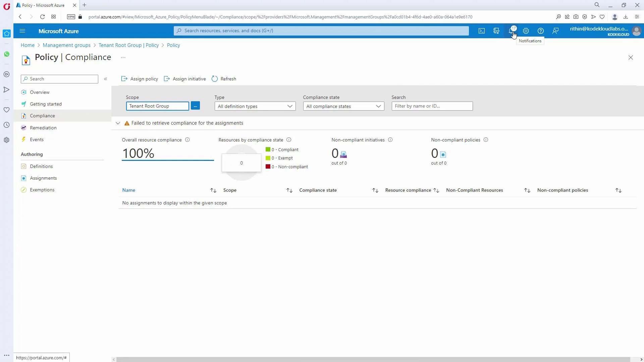Image resolution: width=644 pixels, height=362 pixels.
Task: Click the red Non-compliant legend swatch
Action: coord(268,167)
